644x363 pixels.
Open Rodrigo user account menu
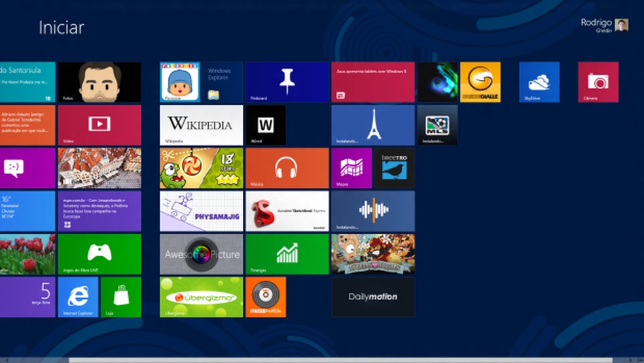pyautogui.click(x=604, y=25)
